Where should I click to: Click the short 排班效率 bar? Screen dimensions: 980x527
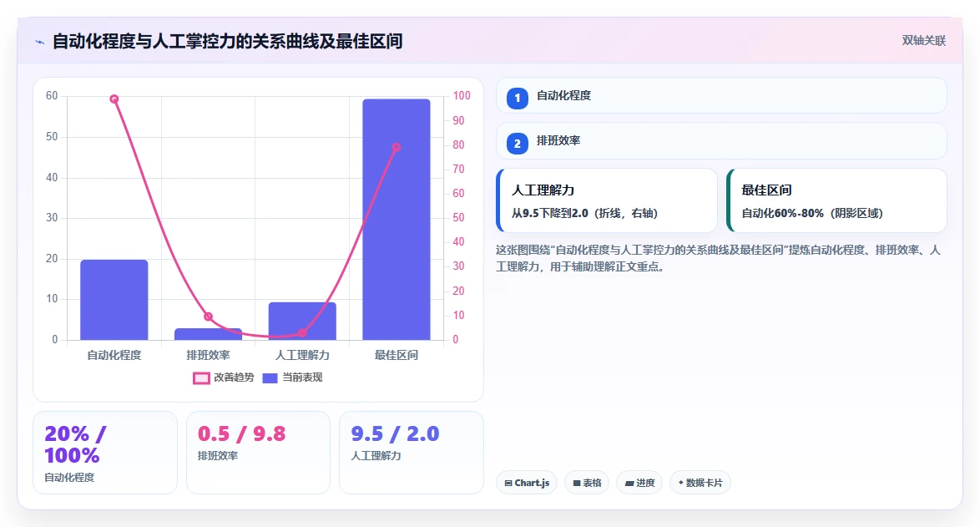pos(208,334)
